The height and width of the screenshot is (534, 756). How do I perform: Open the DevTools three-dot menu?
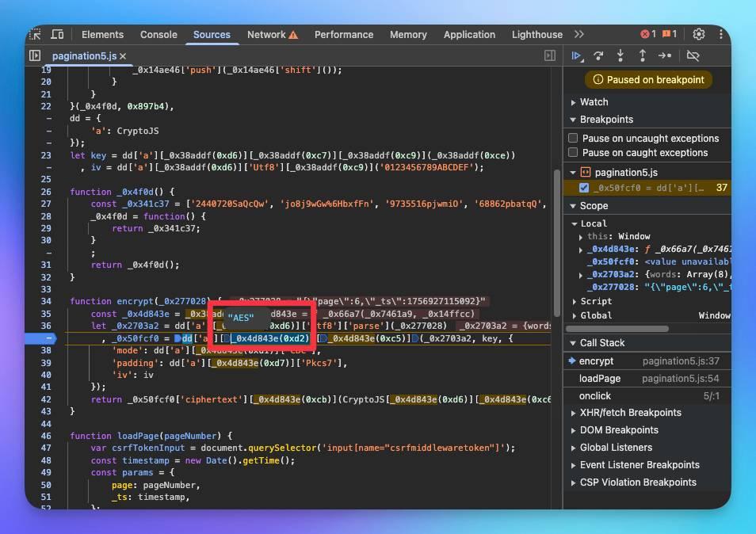721,34
